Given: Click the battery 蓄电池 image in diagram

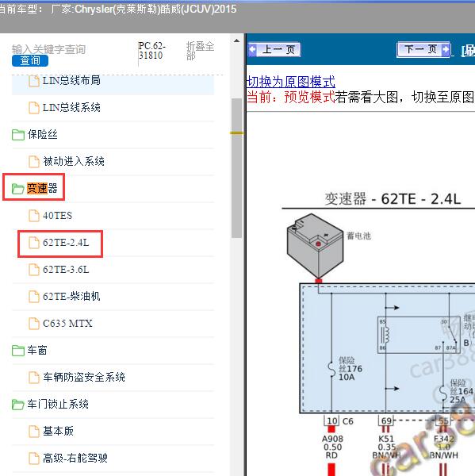Looking at the screenshot, I should click(x=315, y=245).
